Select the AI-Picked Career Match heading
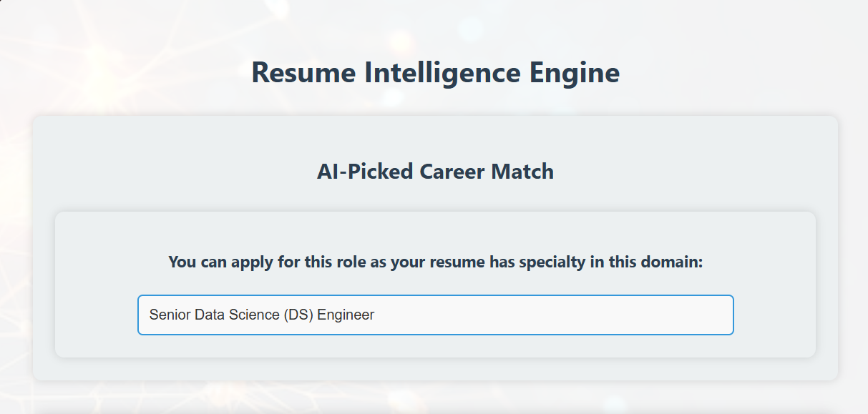 click(x=435, y=172)
